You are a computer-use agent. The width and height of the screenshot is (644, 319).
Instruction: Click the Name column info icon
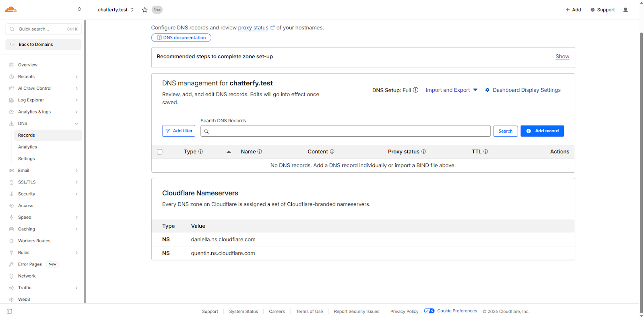(x=260, y=152)
